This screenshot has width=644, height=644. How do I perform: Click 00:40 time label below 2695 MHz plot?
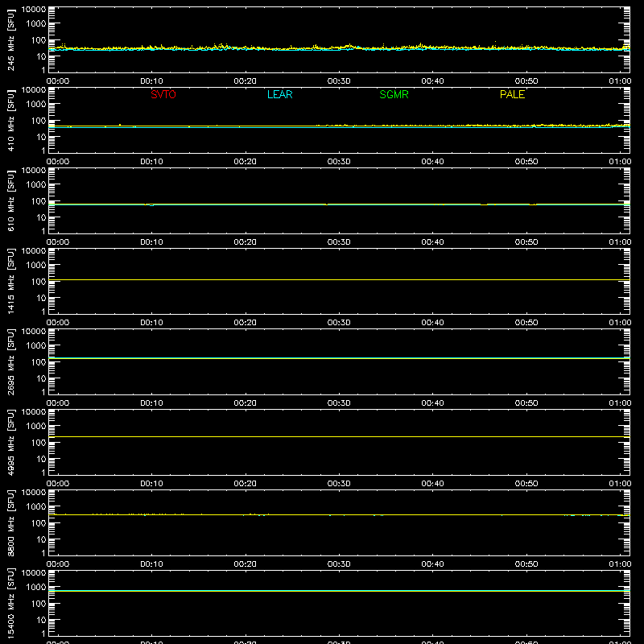tap(432, 403)
